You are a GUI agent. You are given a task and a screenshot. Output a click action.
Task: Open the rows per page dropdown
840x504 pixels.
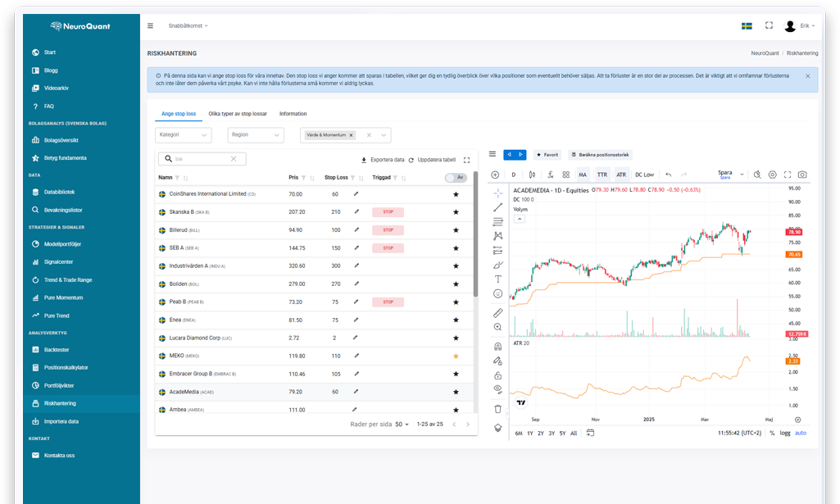[402, 425]
